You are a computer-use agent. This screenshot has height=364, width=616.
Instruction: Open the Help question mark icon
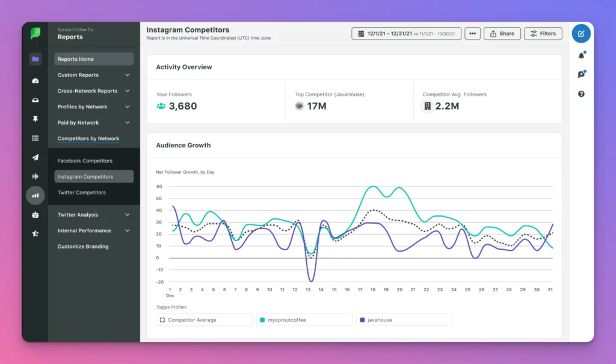pos(581,93)
